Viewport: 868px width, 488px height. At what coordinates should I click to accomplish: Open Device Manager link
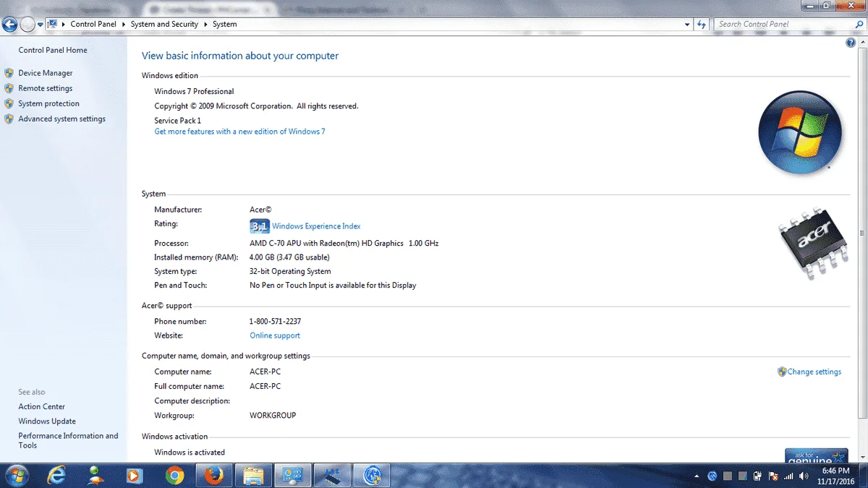(46, 73)
